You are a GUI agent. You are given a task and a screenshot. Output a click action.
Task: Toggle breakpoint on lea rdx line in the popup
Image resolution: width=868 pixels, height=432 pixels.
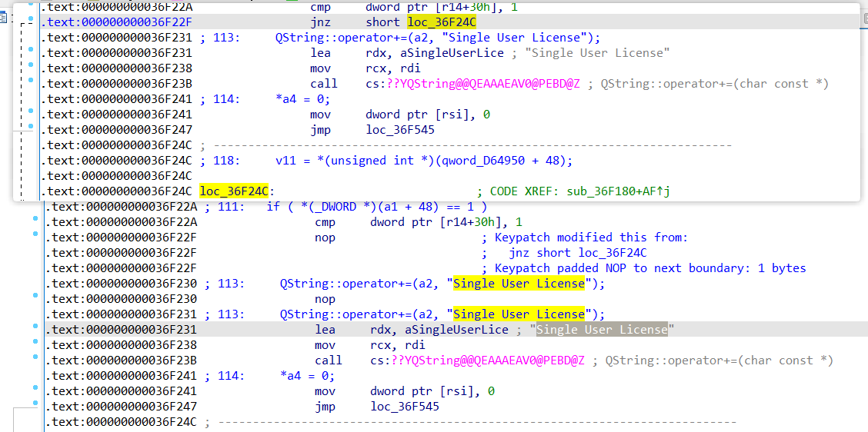point(31,50)
